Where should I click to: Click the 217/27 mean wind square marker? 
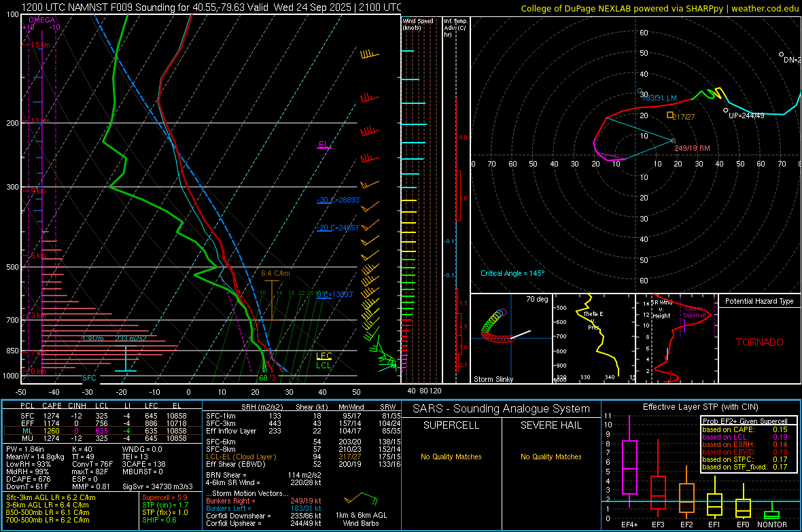[x=670, y=116]
